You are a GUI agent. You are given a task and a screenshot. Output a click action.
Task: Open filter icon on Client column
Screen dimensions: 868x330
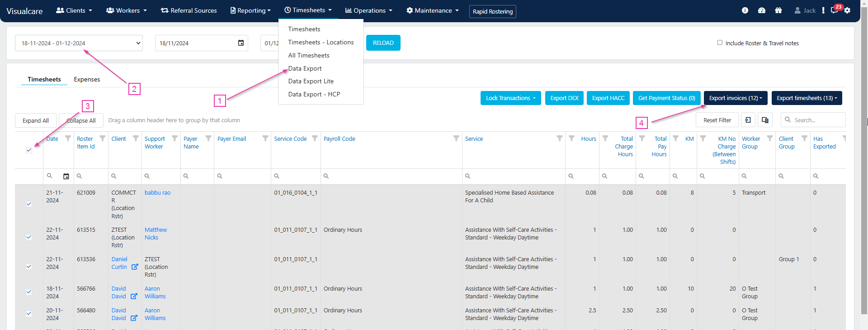136,138
